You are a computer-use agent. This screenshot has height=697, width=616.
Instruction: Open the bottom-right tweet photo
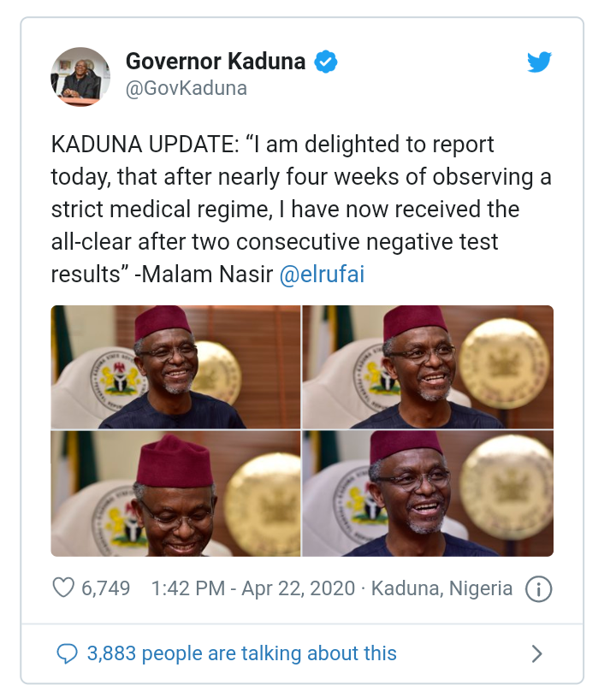pyautogui.click(x=428, y=493)
